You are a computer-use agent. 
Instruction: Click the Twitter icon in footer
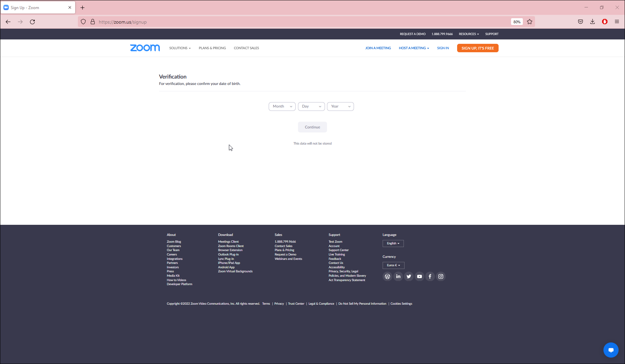(409, 276)
